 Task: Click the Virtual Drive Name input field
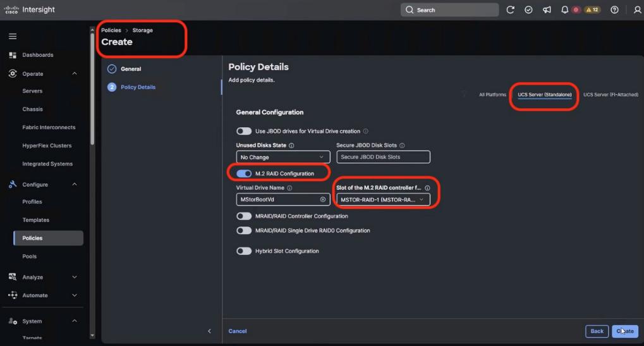pyautogui.click(x=283, y=199)
